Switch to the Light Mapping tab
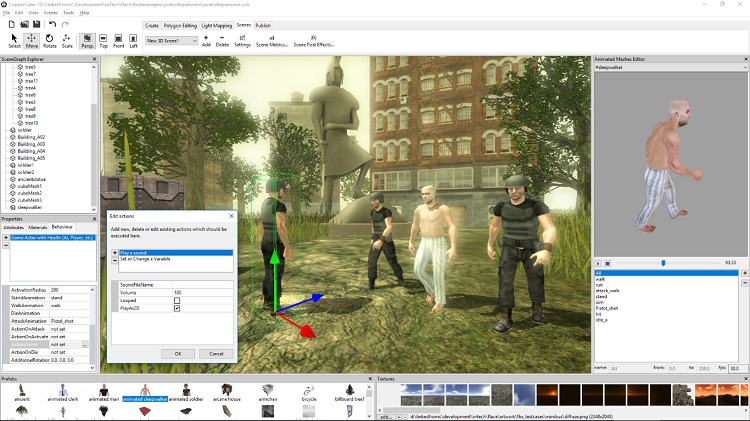The image size is (750, 421). pyautogui.click(x=217, y=25)
